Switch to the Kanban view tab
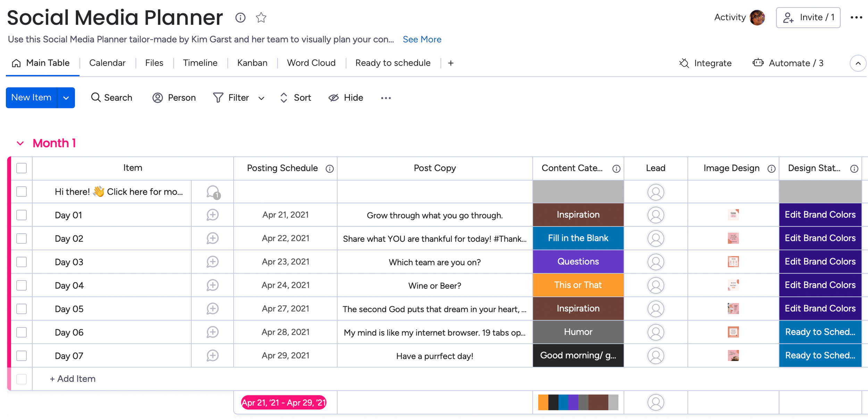Viewport: 868px width, 419px height. pos(252,63)
